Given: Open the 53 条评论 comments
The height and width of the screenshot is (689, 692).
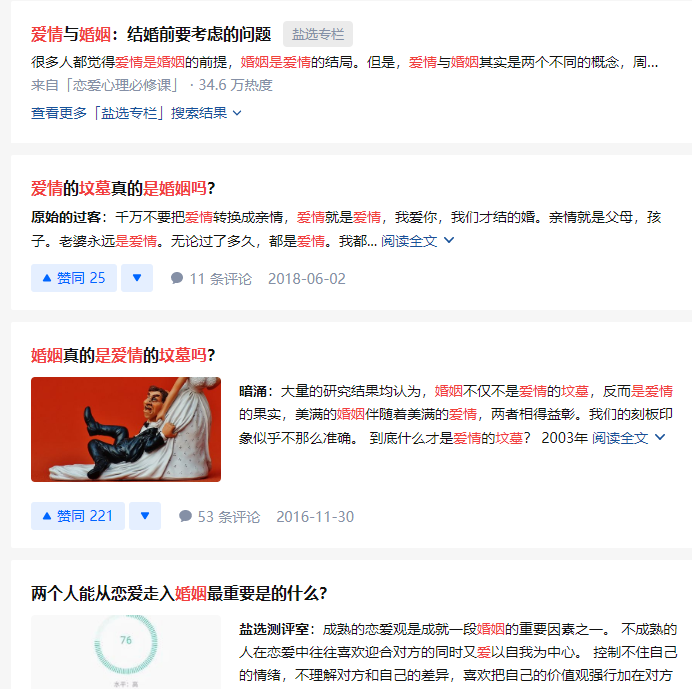Looking at the screenshot, I should click(219, 516).
